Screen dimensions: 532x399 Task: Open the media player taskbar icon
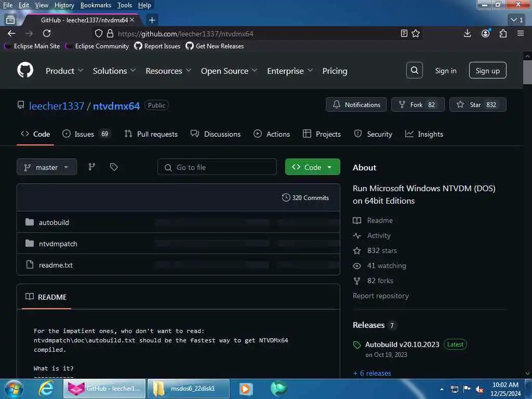[x=245, y=389]
